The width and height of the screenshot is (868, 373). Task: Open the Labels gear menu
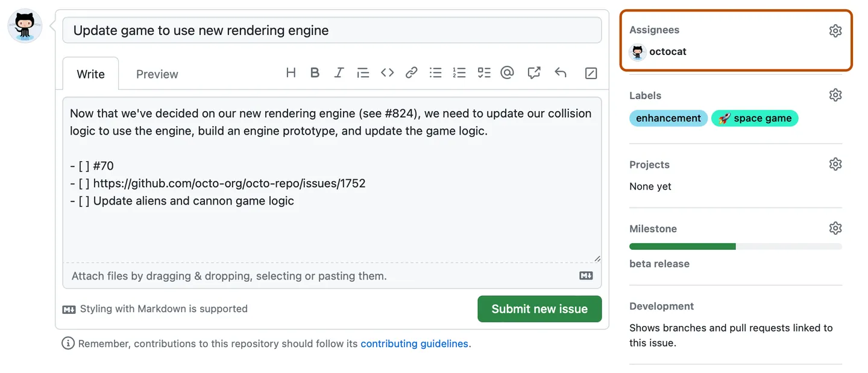click(835, 95)
